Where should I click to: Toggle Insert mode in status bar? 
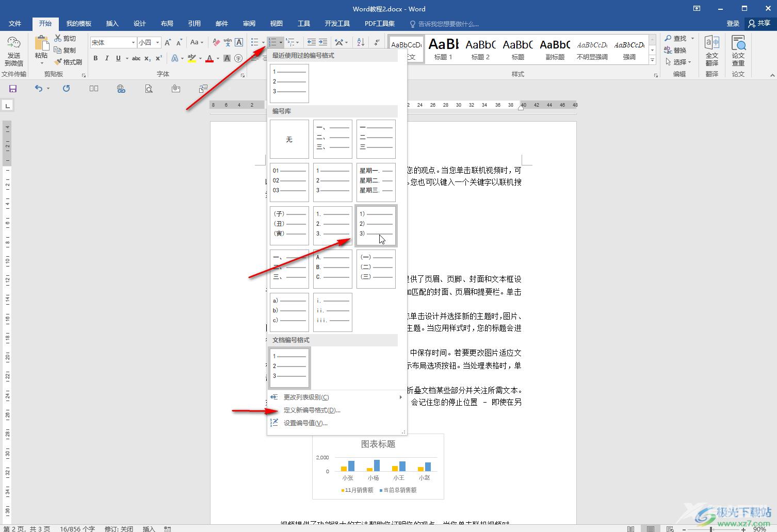pos(149,529)
